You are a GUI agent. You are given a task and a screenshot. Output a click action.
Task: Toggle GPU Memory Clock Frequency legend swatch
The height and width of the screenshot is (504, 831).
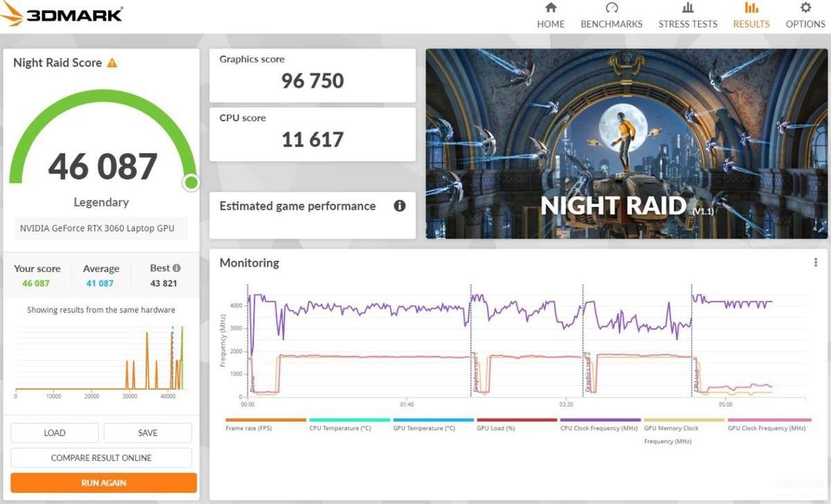[684, 420]
